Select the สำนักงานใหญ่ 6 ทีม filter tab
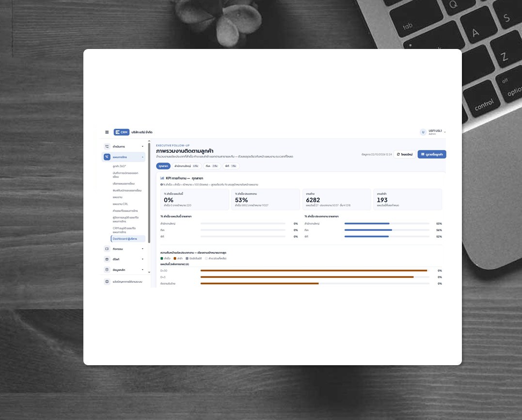 pyautogui.click(x=187, y=166)
